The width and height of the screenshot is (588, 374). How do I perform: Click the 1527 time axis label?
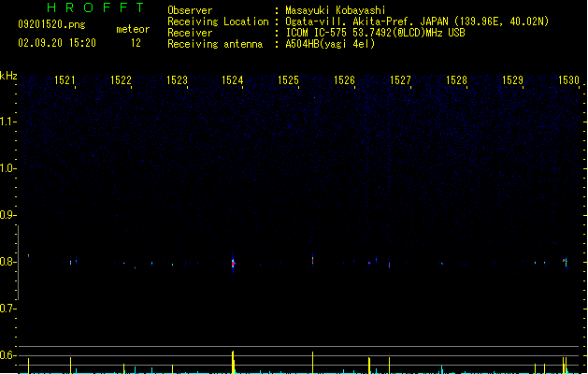pyautogui.click(x=400, y=80)
